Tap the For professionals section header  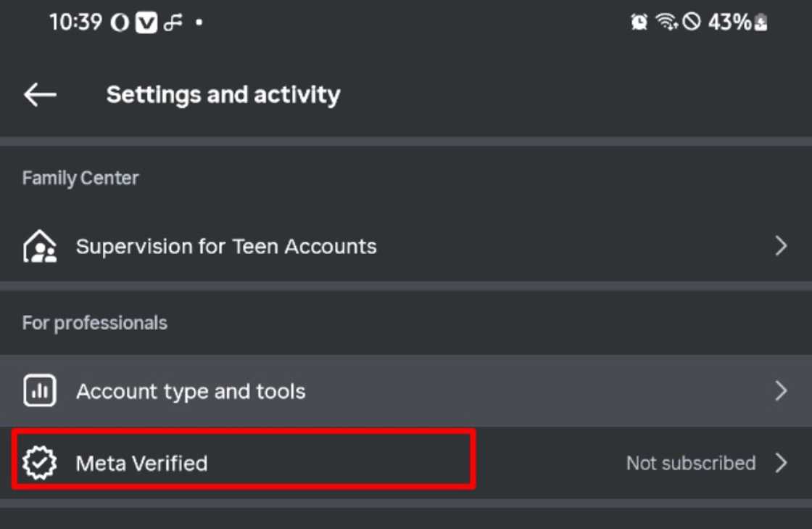click(95, 323)
